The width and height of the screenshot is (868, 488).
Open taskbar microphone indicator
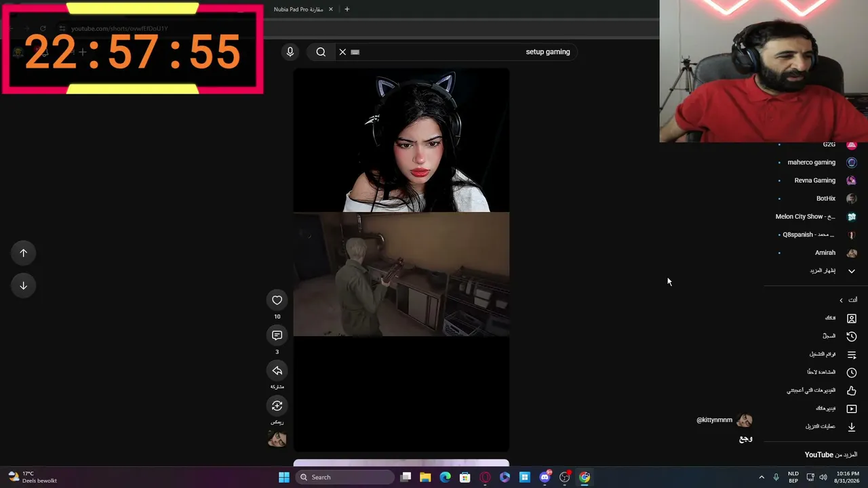(776, 477)
